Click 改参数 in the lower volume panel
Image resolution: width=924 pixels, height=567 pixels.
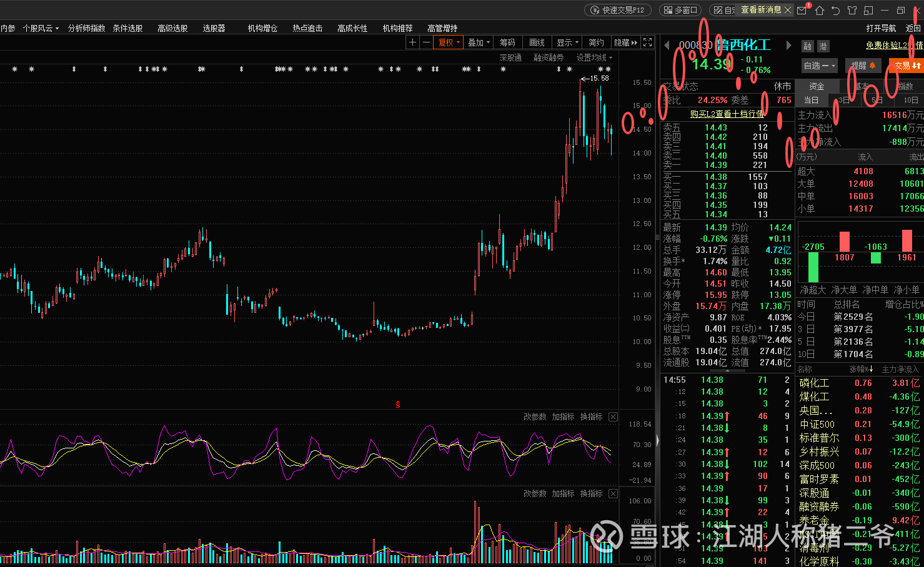(535, 493)
